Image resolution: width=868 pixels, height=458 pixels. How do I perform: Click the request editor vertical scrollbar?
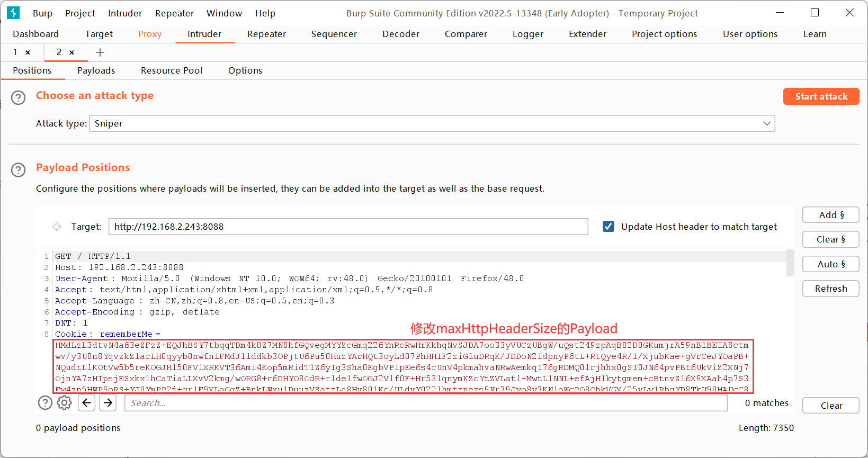click(790, 263)
